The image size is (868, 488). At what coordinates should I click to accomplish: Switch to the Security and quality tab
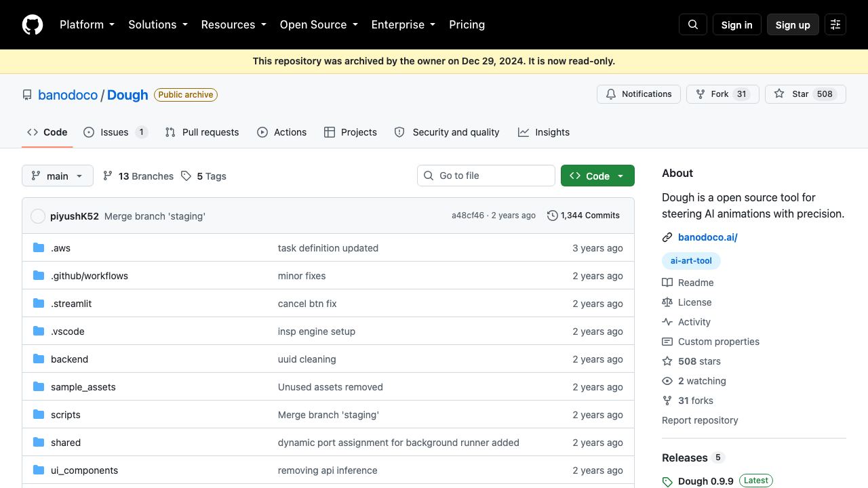[x=447, y=132]
